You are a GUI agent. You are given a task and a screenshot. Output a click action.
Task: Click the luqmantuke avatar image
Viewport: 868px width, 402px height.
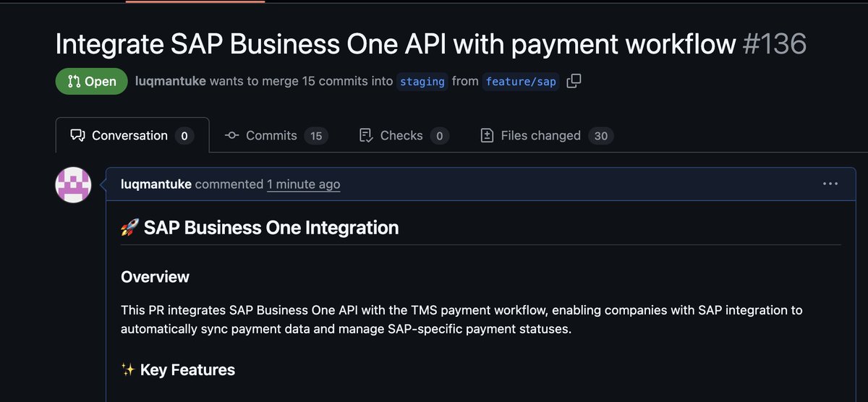[73, 184]
